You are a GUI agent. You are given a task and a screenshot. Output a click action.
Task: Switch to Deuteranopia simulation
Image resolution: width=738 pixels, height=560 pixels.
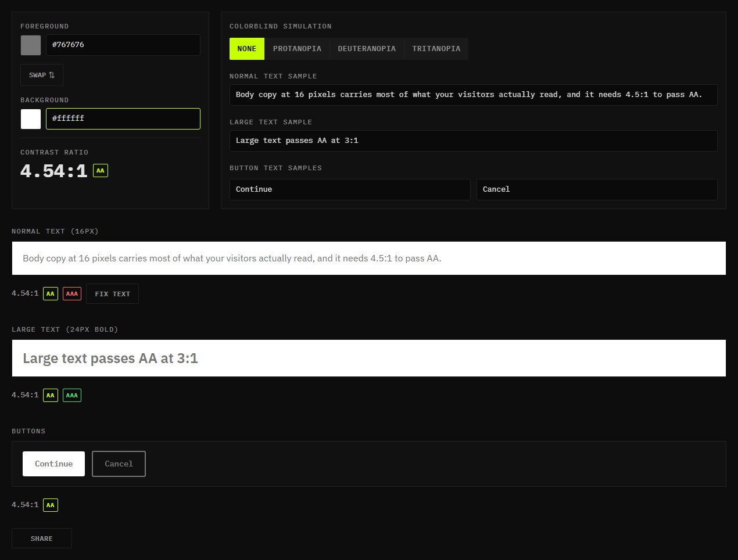(367, 49)
